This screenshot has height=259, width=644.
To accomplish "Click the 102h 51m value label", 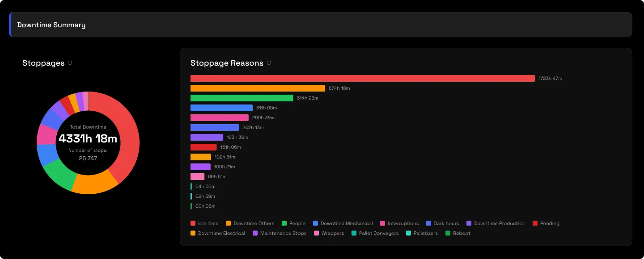I will coord(225,157).
